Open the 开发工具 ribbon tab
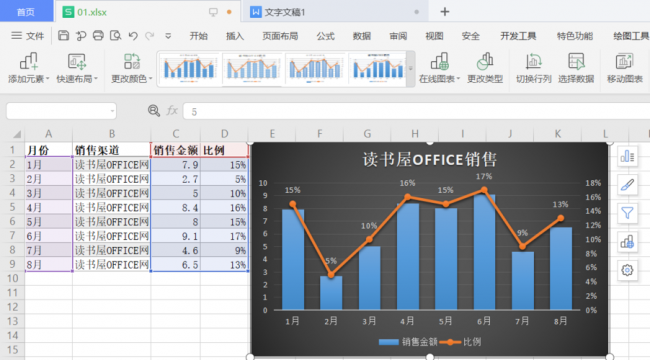Image resolution: width=650 pixels, height=360 pixels. [x=518, y=36]
